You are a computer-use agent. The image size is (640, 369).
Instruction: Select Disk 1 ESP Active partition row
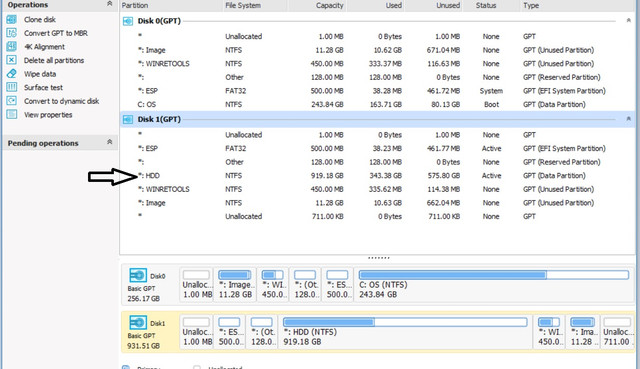(x=377, y=149)
